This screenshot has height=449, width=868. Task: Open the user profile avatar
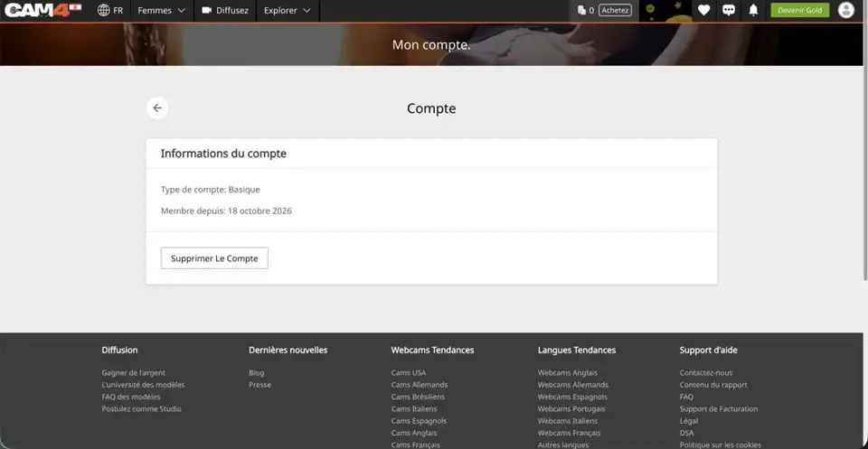pos(846,10)
